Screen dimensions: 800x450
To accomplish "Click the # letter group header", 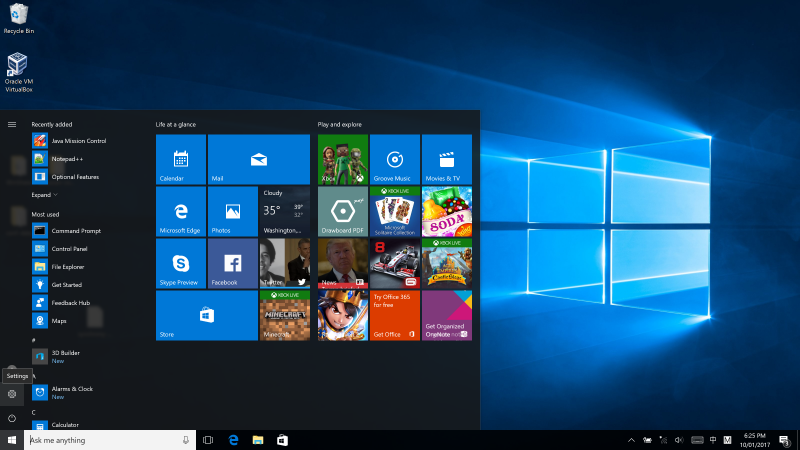I will (34, 340).
